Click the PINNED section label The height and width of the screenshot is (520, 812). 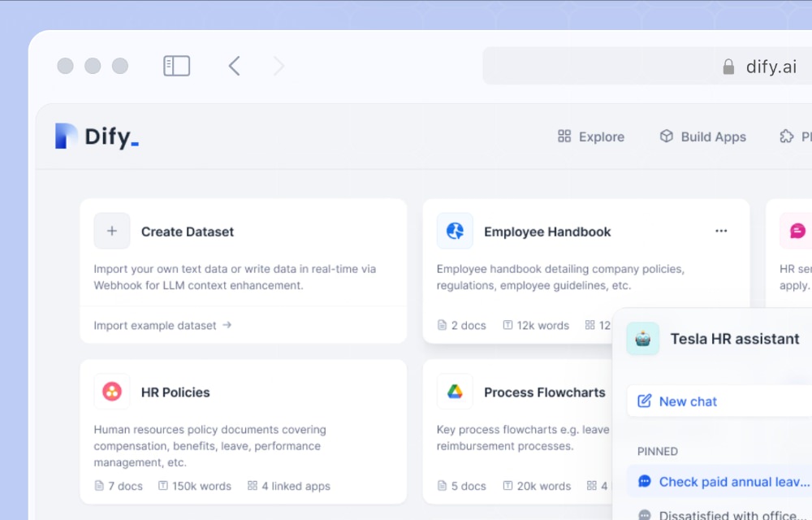pos(657,451)
